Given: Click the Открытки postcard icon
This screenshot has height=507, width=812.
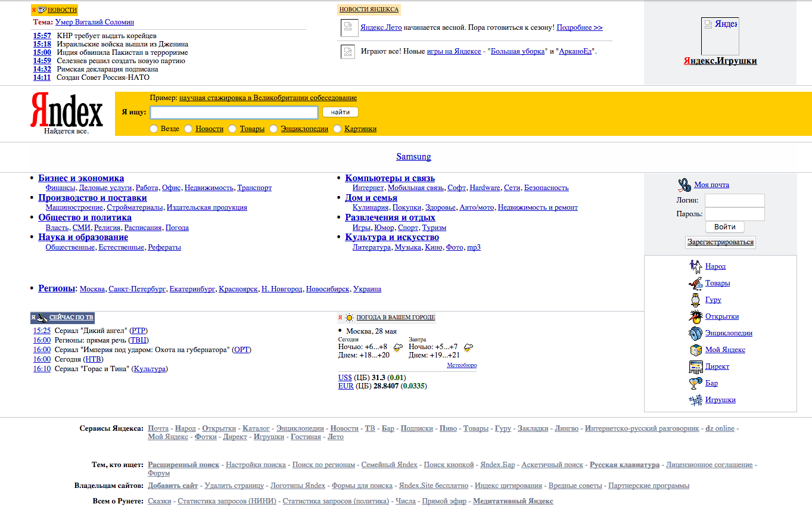Looking at the screenshot, I should pyautogui.click(x=695, y=316).
